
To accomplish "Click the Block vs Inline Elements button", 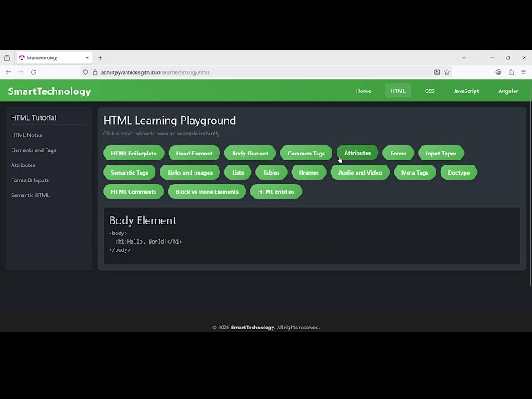I will 207,191.
